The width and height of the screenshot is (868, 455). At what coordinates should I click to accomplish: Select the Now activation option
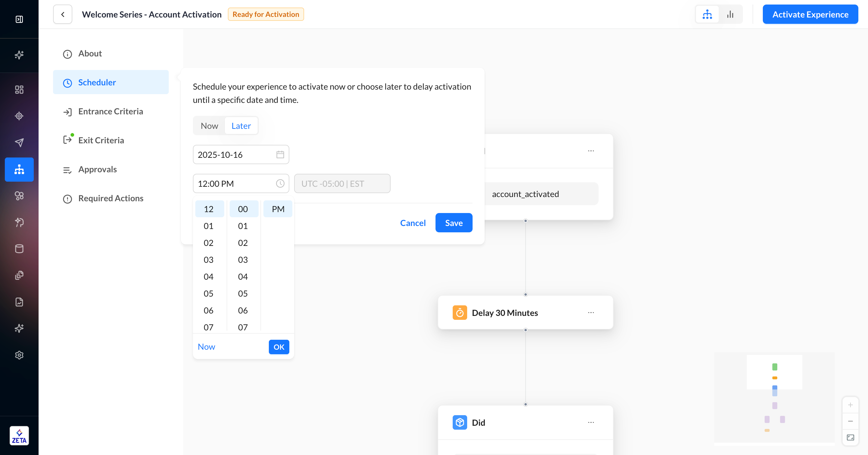209,126
